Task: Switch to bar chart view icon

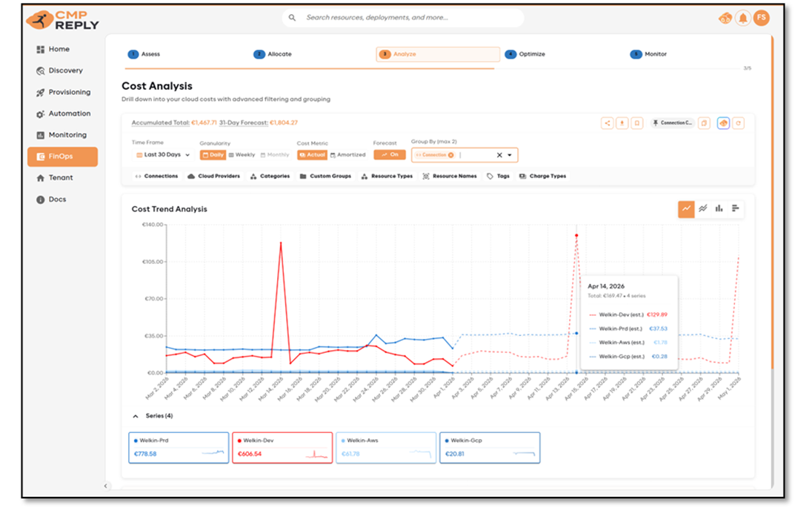Action: 719,209
